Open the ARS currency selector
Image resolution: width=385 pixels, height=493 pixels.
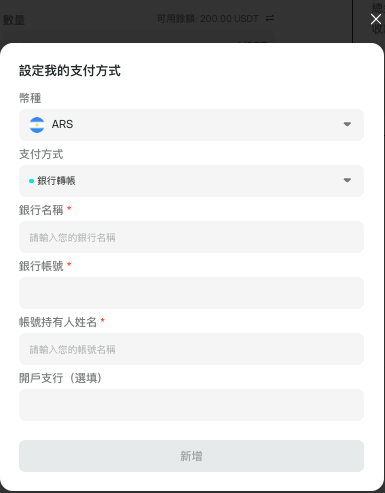click(191, 125)
